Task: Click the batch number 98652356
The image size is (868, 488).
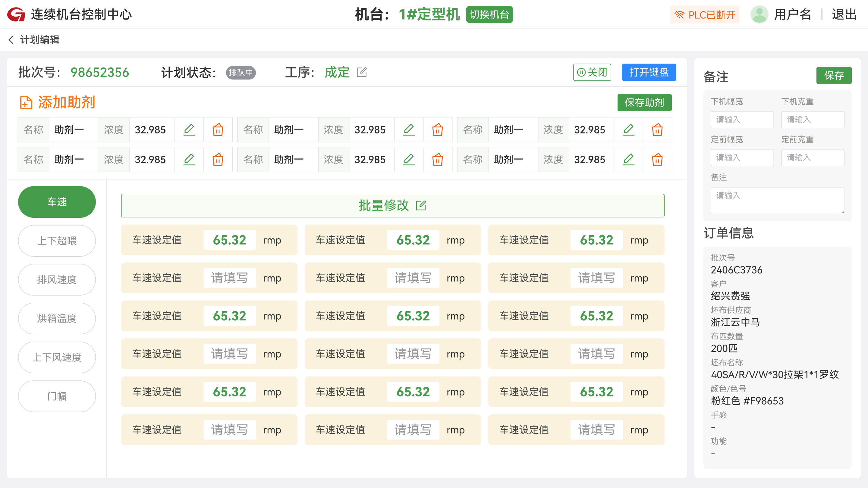Action: point(100,72)
